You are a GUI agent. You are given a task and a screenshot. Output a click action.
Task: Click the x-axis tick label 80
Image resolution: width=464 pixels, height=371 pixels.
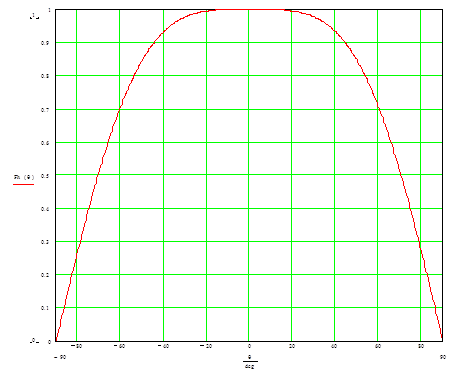[421, 346]
